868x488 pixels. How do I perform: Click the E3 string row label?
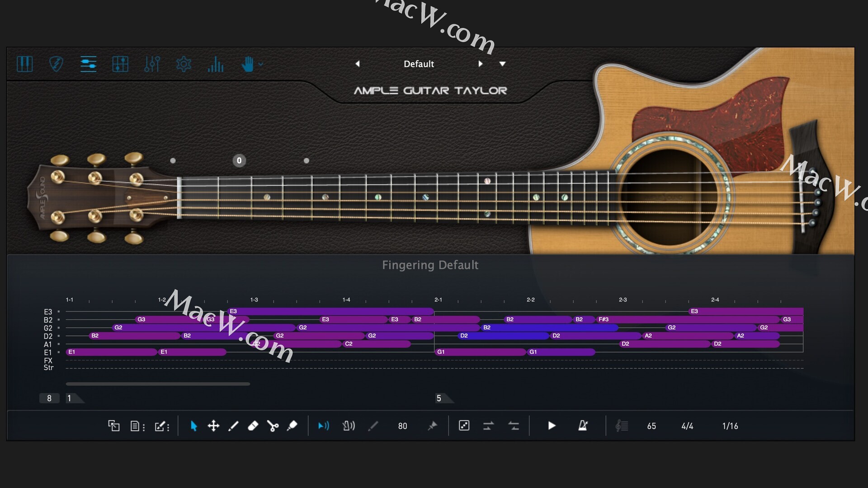coord(48,312)
